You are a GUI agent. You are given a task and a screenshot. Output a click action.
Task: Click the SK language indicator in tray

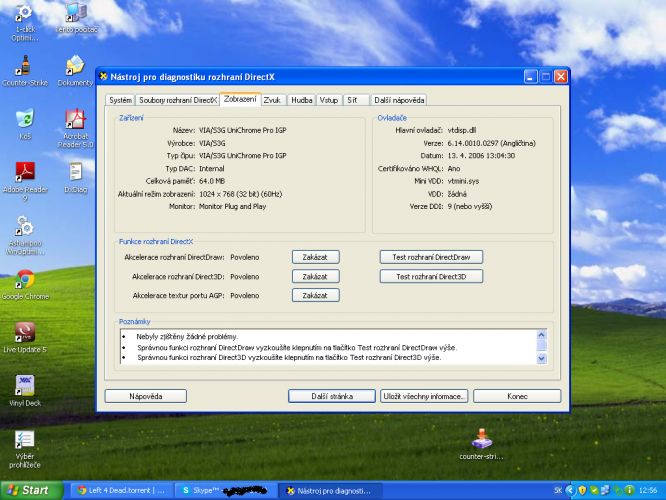pos(558,491)
